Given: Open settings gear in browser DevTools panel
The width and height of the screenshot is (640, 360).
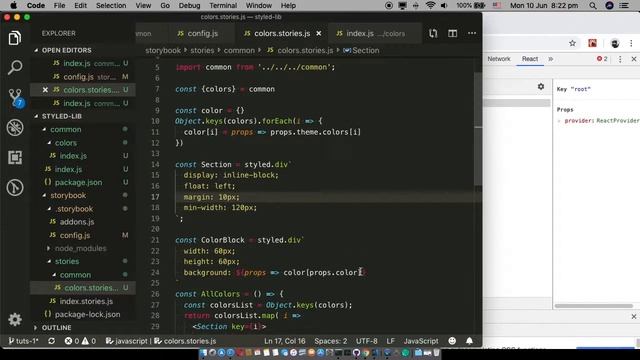Looking at the screenshot, I should (x=541, y=87).
